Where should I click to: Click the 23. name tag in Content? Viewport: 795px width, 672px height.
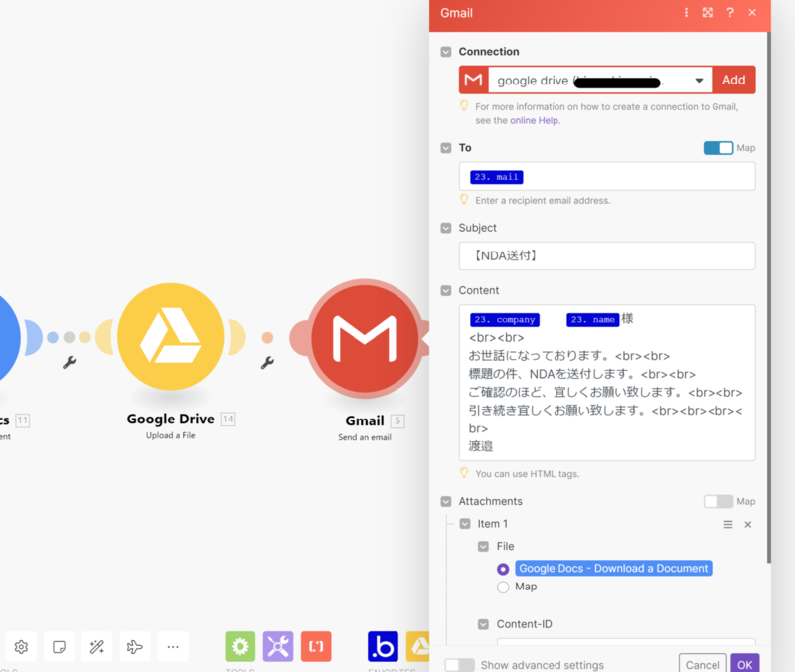pos(592,319)
